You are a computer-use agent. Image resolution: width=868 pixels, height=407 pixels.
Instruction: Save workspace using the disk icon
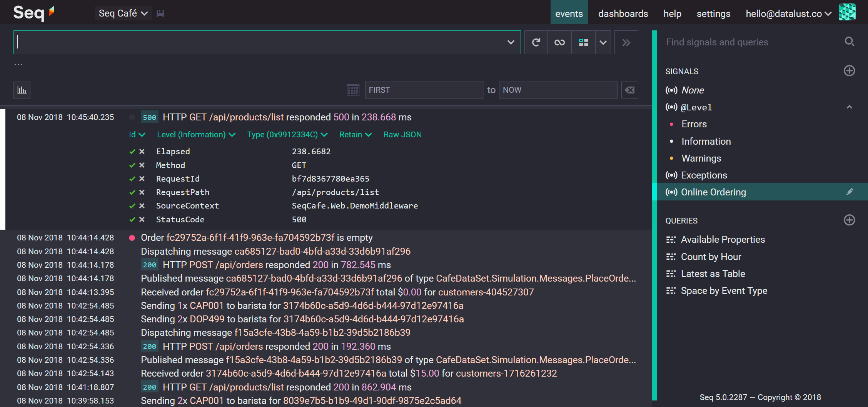tap(160, 14)
